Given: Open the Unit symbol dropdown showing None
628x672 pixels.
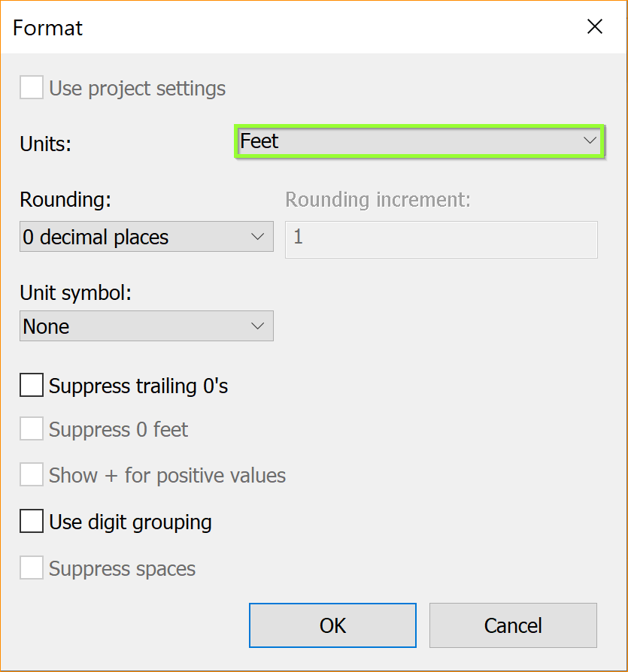Looking at the screenshot, I should tap(135, 326).
